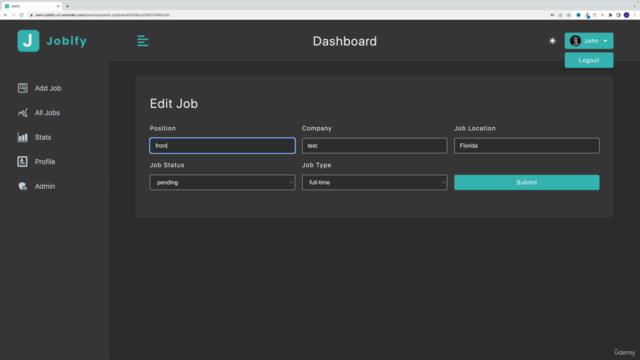Image resolution: width=640 pixels, height=360 pixels.
Task: Click the green diamond extension icon
Action: (602, 15)
